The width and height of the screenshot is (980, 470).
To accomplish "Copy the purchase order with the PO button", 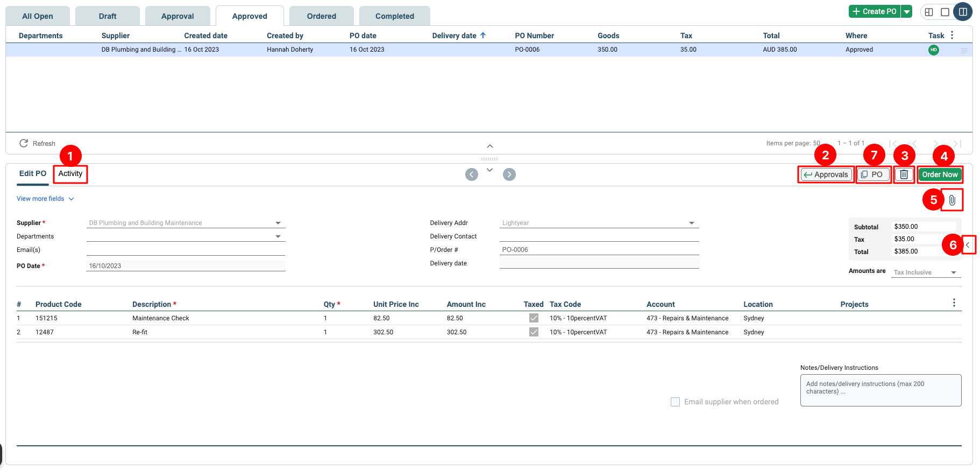I will click(873, 174).
